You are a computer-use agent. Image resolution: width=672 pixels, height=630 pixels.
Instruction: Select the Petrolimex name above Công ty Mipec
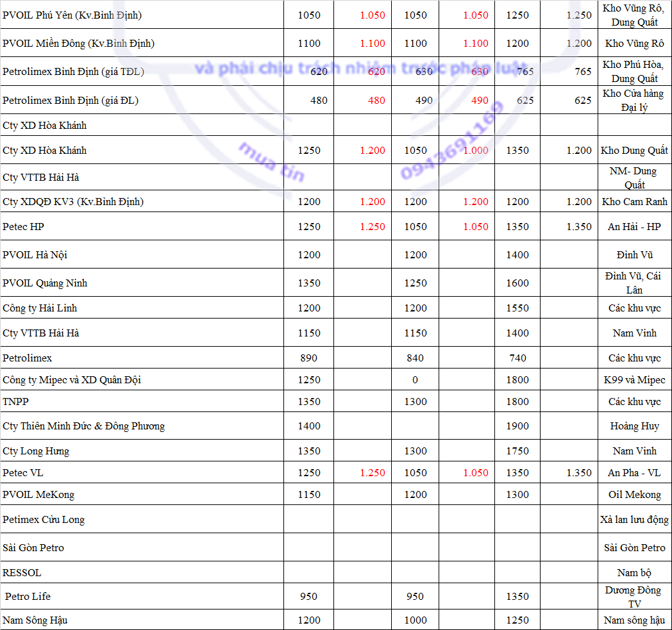(x=142, y=358)
